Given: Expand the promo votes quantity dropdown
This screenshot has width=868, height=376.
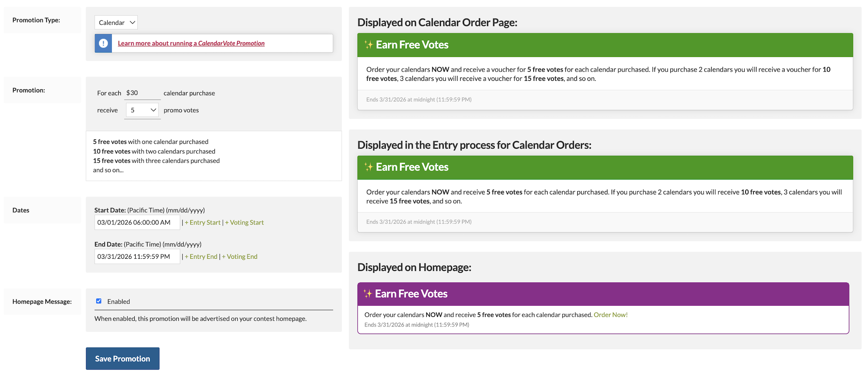Looking at the screenshot, I should pyautogui.click(x=142, y=110).
